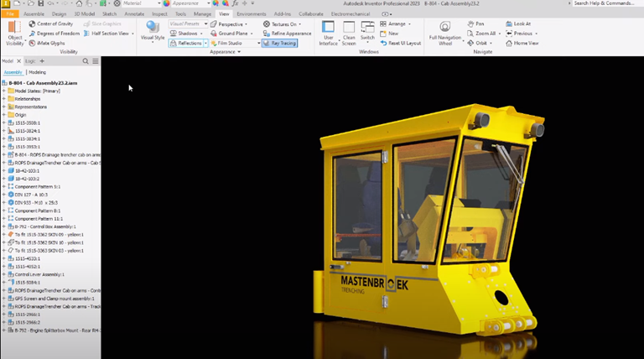Toggle Textures On setting
The image size is (644, 359).
coord(280,23)
